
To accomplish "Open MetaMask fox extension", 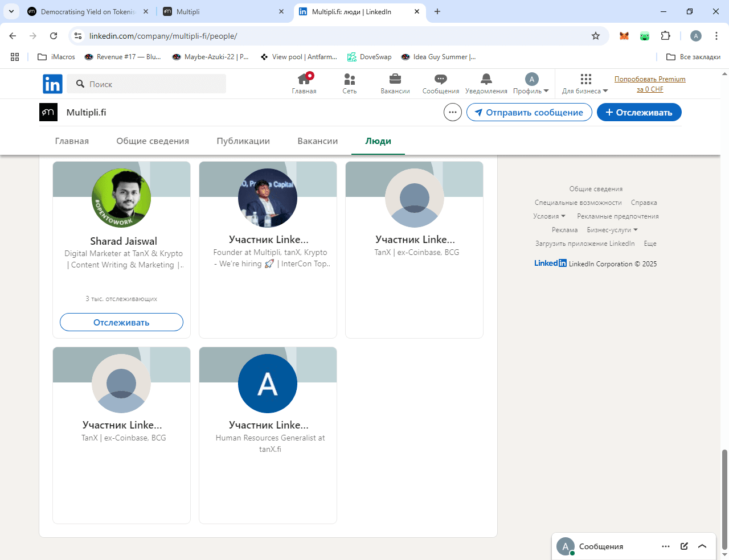I will (624, 36).
